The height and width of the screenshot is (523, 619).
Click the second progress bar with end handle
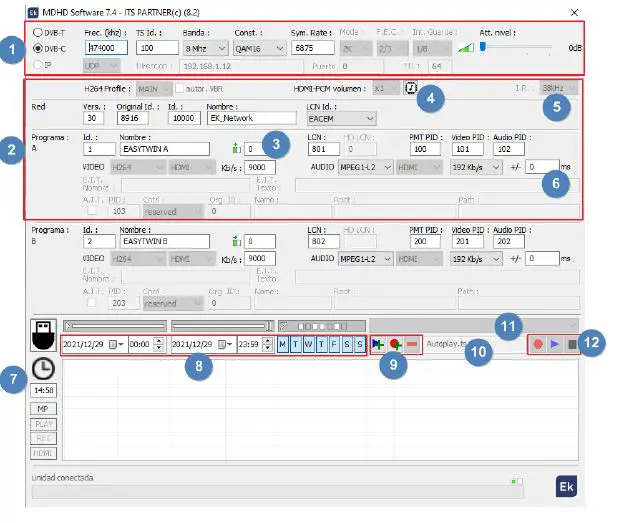tap(222, 326)
